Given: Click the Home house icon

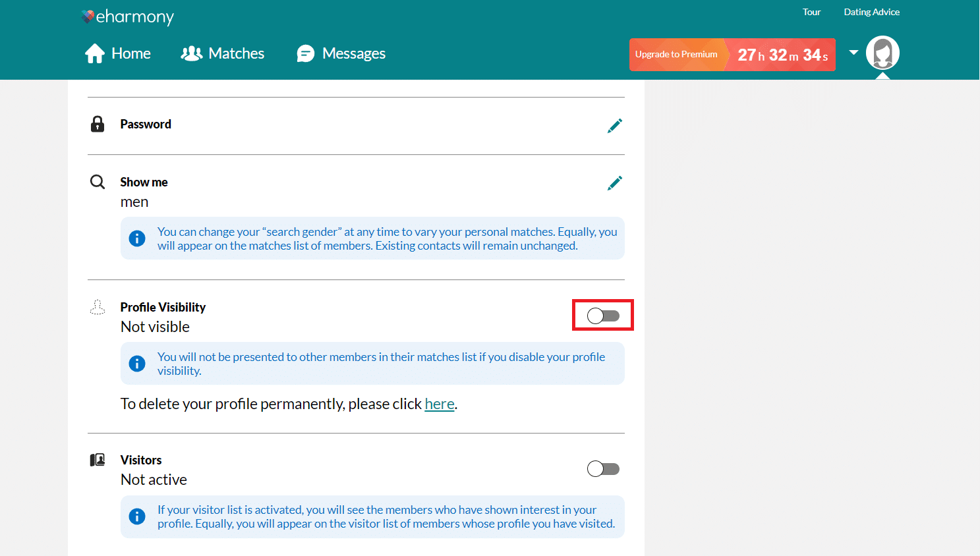Looking at the screenshot, I should pyautogui.click(x=95, y=53).
